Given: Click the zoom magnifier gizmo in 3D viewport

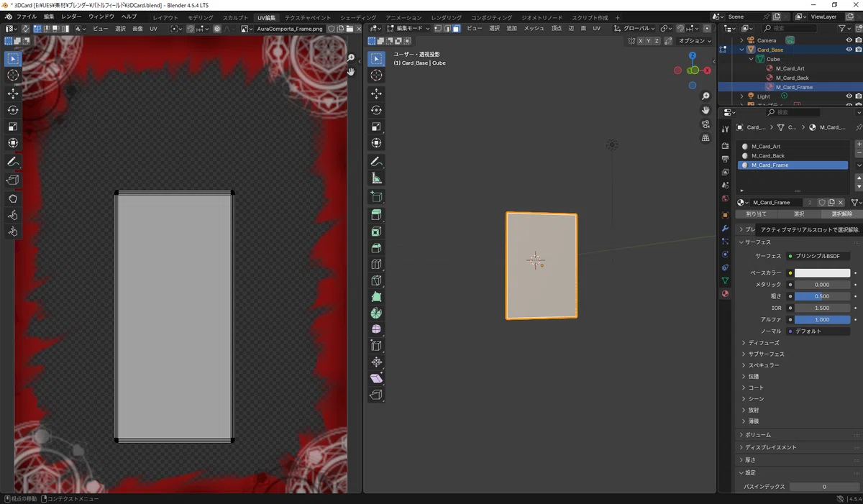Looking at the screenshot, I should click(706, 96).
